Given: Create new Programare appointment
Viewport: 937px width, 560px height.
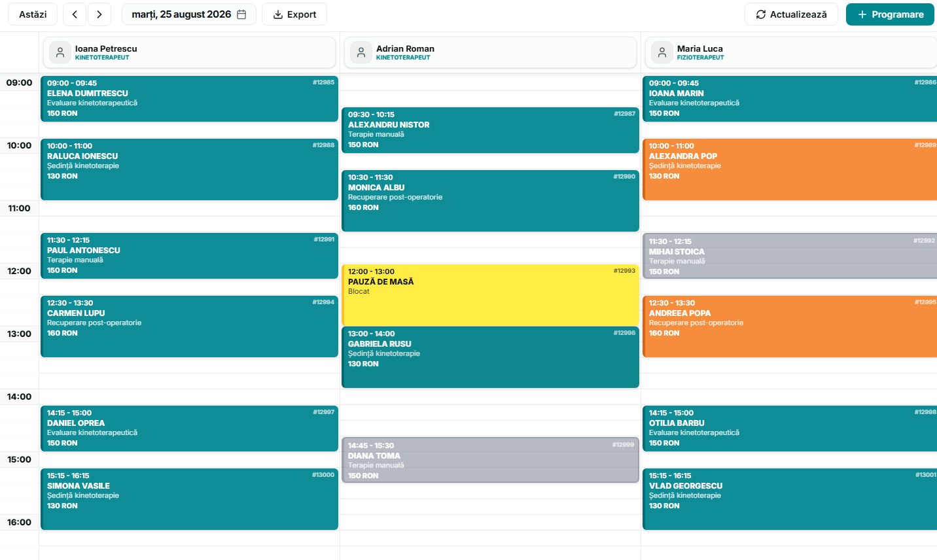Looking at the screenshot, I should (x=890, y=14).
